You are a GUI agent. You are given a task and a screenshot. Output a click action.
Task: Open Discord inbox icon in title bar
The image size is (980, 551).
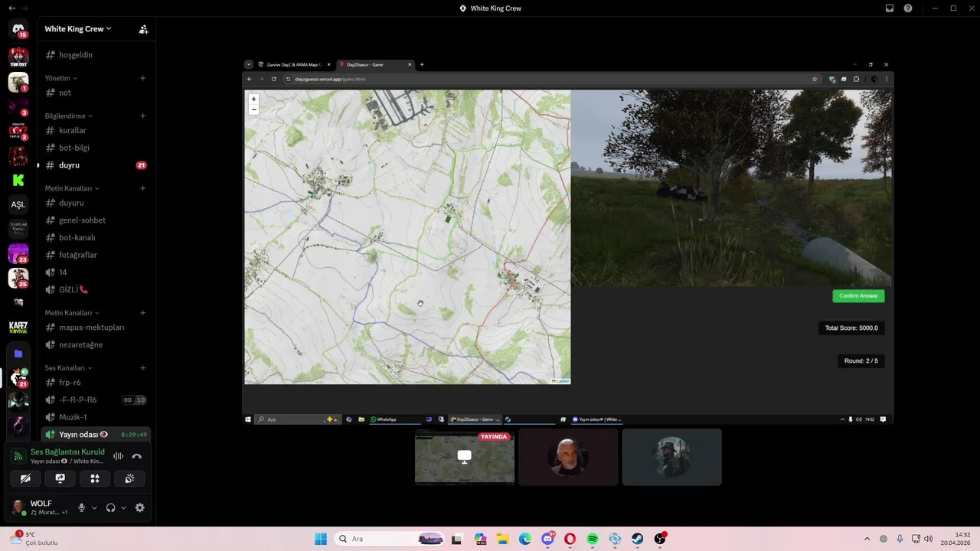(x=890, y=8)
